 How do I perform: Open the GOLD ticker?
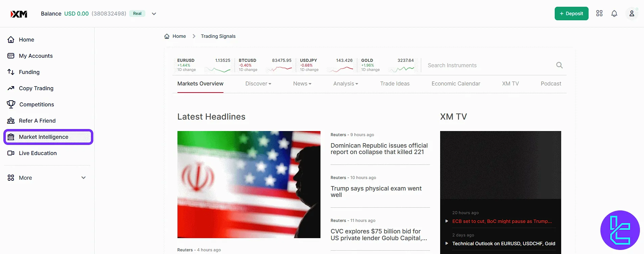coord(387,65)
